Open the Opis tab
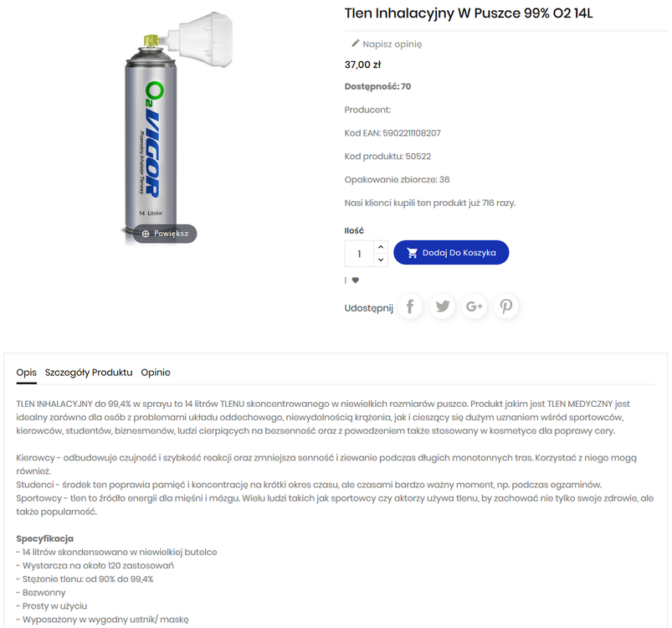 (x=26, y=373)
